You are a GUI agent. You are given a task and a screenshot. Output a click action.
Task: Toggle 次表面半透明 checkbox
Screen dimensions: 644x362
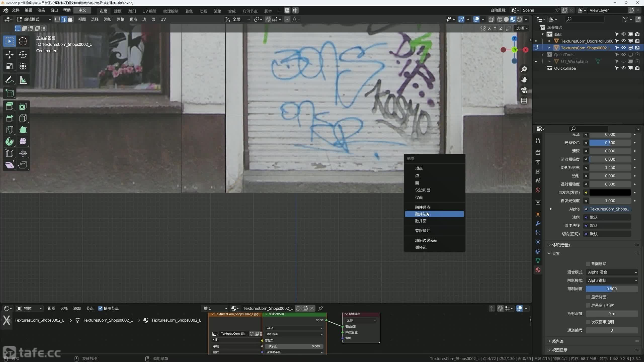pos(588,322)
